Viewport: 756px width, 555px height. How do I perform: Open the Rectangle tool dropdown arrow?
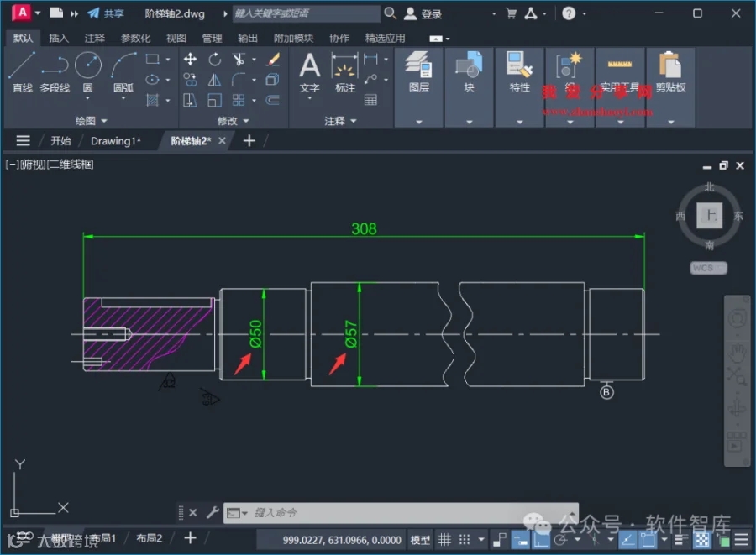point(168,60)
